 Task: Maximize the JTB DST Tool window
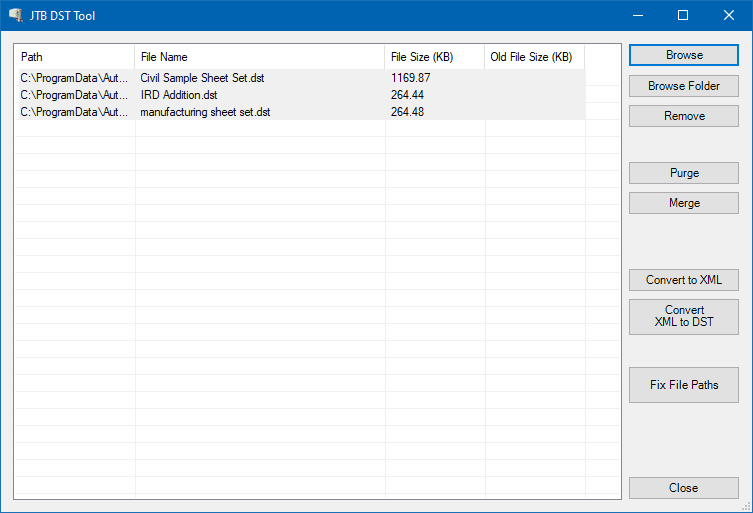[x=683, y=15]
